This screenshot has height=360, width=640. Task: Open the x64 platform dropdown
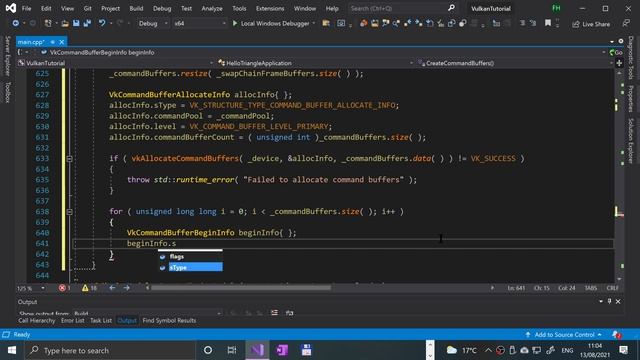tap(200, 24)
